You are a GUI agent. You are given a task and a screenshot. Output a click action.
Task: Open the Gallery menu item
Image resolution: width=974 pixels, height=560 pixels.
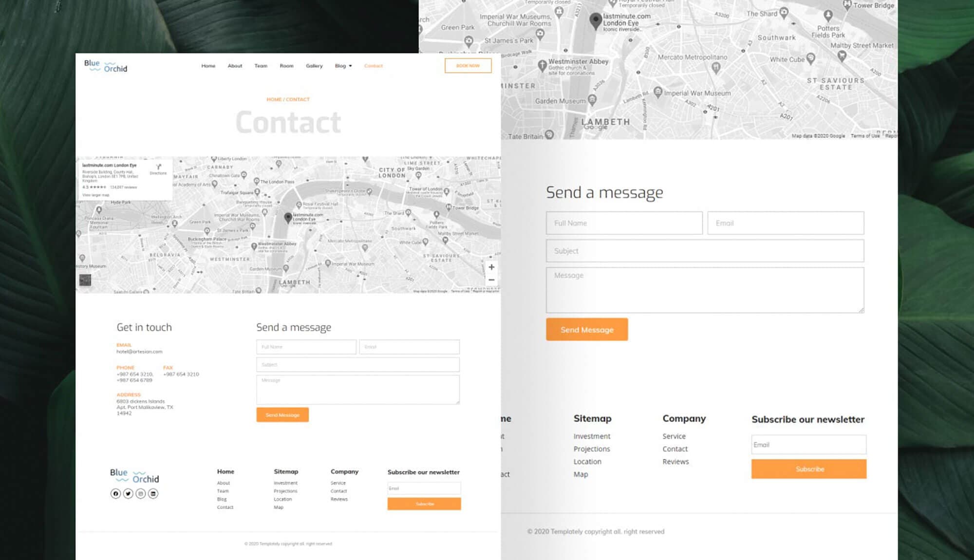[x=314, y=66]
